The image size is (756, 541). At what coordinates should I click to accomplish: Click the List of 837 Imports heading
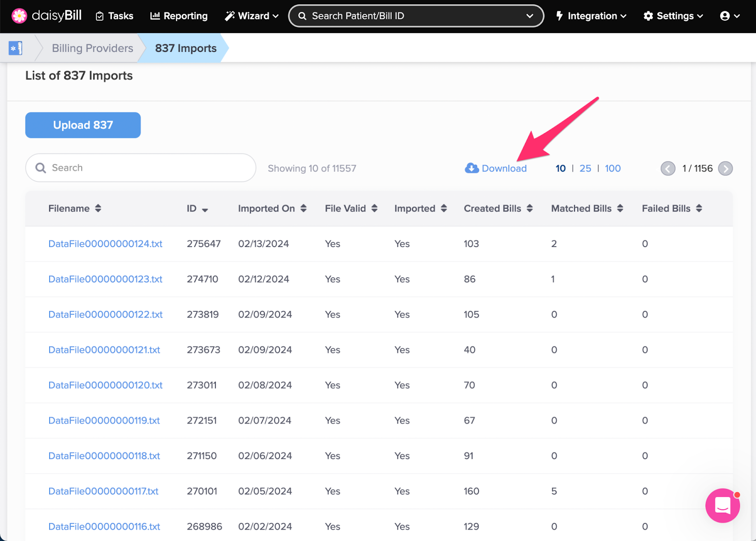coord(79,76)
